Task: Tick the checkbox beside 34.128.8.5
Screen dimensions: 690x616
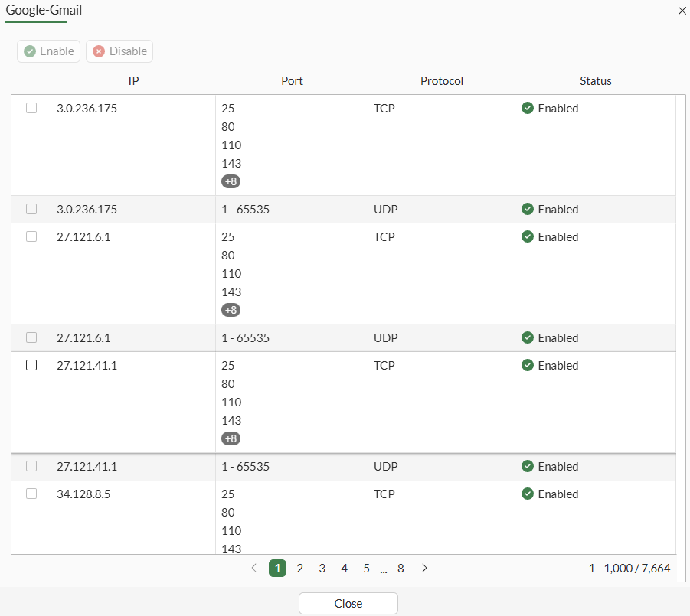Action: click(x=31, y=494)
